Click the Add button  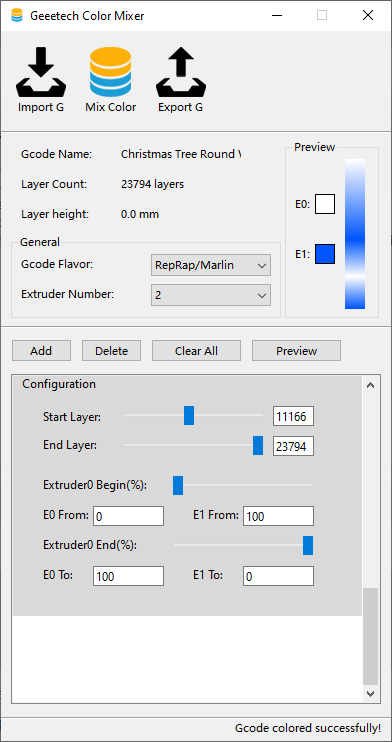coord(41,351)
